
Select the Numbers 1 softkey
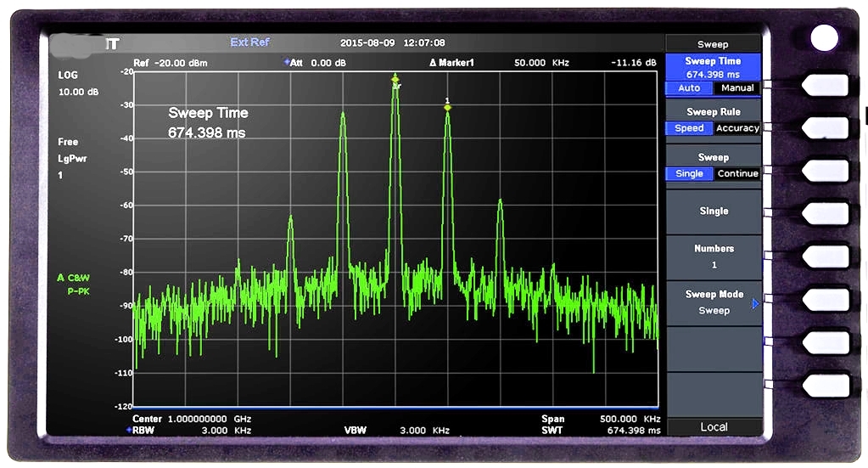tap(714, 257)
